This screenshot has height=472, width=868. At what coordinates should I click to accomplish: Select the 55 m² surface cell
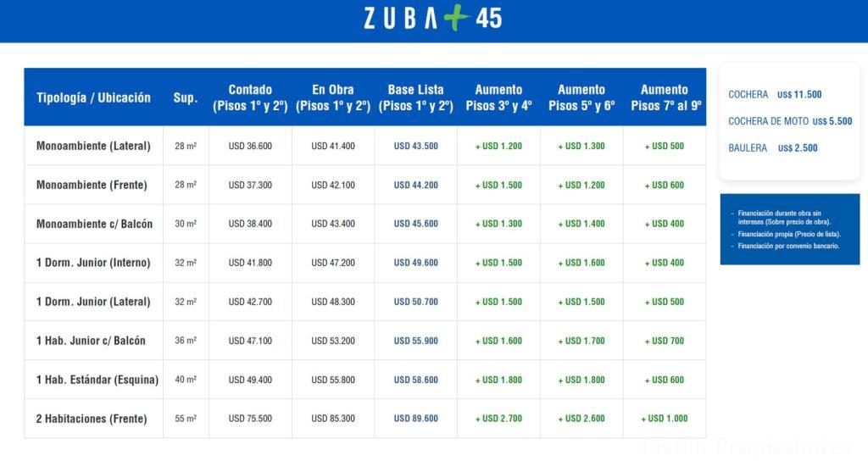[186, 419]
